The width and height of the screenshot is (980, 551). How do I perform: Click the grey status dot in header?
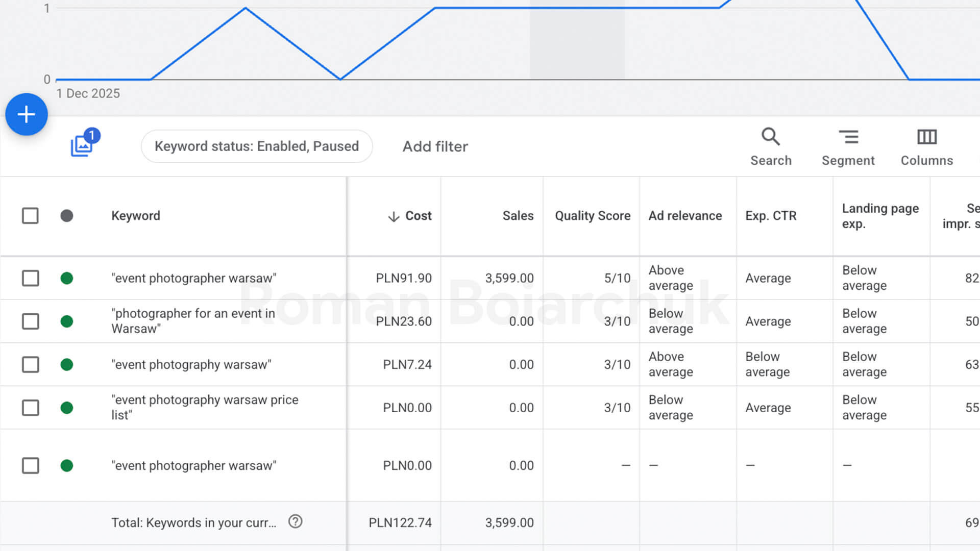[67, 216]
